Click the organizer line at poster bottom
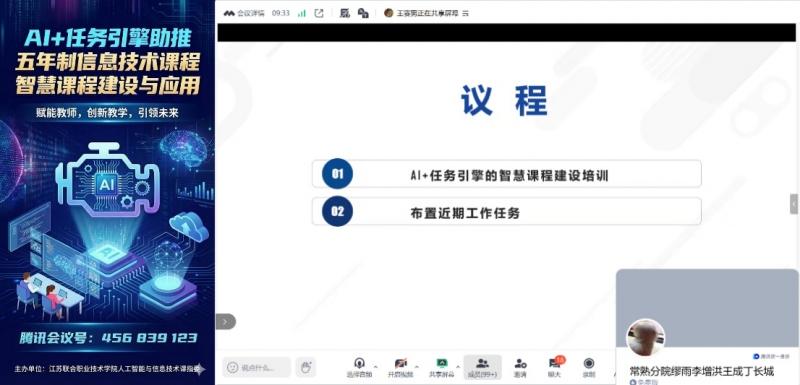This screenshot has width=800, height=385. point(107,368)
